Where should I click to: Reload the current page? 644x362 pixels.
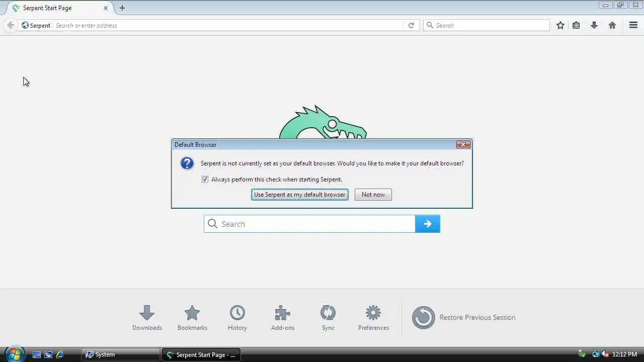tap(411, 25)
